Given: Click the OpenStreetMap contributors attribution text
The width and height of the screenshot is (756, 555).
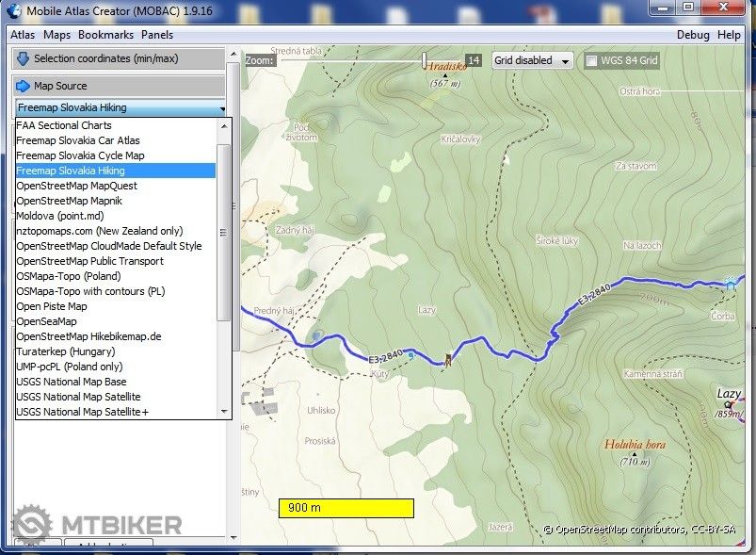Looking at the screenshot, I should pos(639,530).
